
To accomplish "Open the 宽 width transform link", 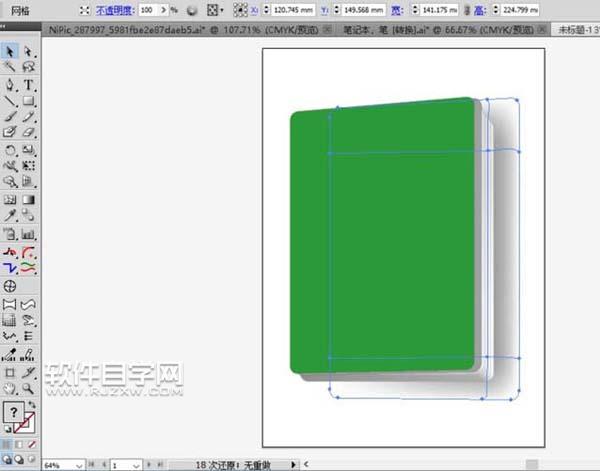I will [397, 10].
